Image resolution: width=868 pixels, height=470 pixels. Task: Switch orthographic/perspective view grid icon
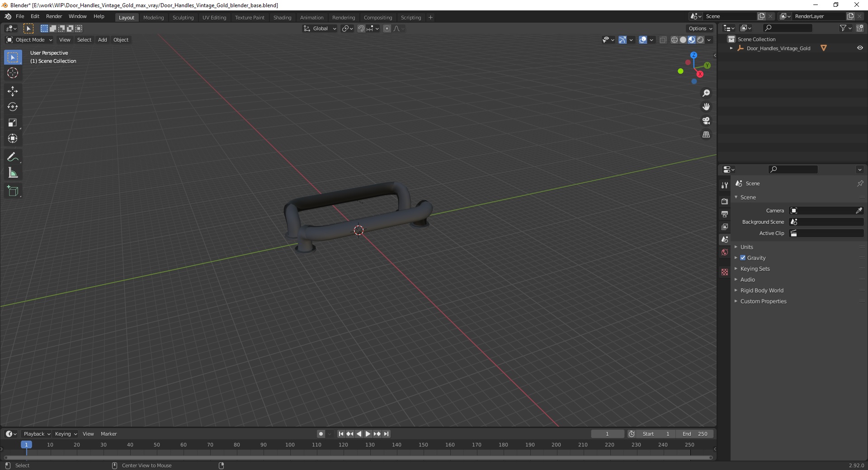(x=706, y=135)
